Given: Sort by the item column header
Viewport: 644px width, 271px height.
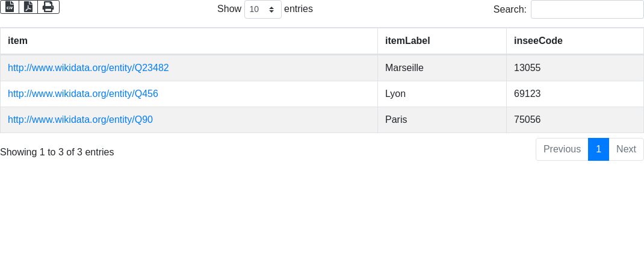Looking at the screenshot, I should (x=18, y=41).
